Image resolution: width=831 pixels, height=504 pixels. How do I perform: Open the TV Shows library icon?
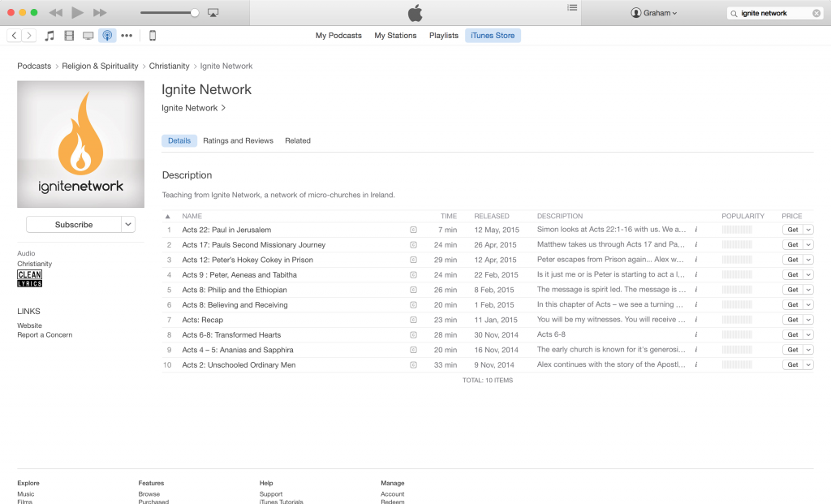click(88, 36)
